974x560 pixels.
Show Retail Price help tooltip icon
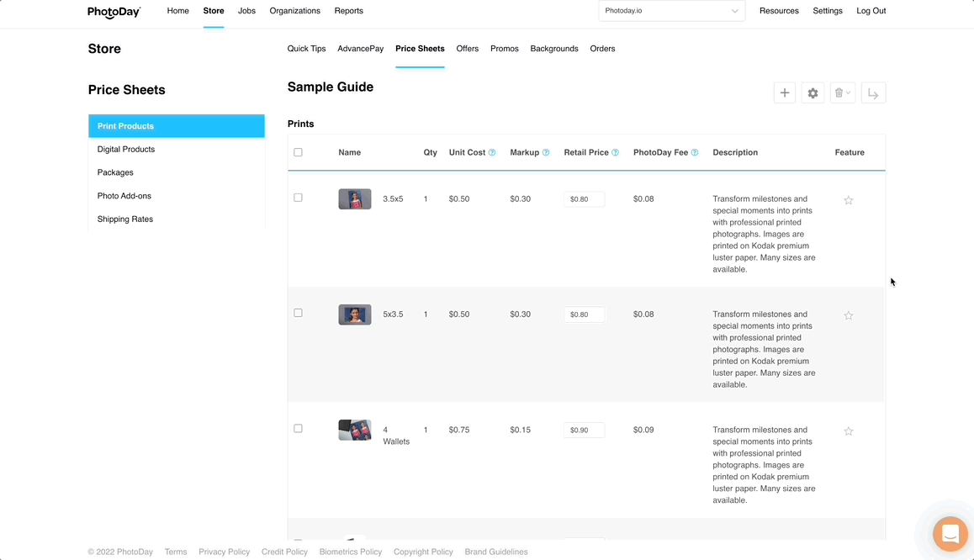click(x=615, y=153)
